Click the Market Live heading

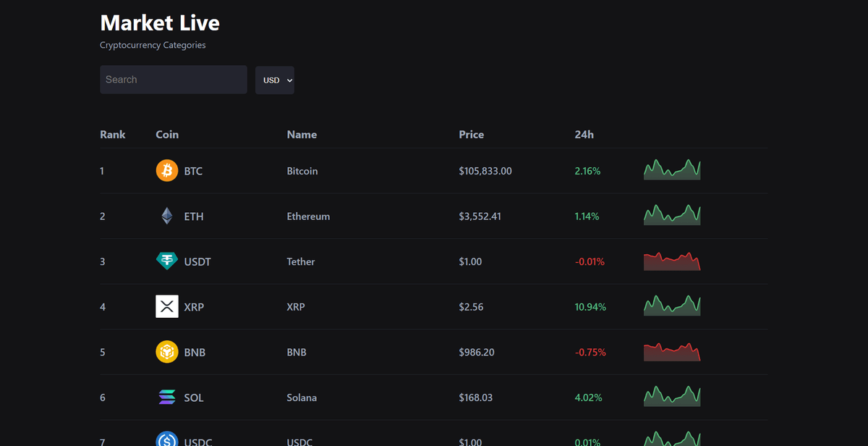point(159,22)
